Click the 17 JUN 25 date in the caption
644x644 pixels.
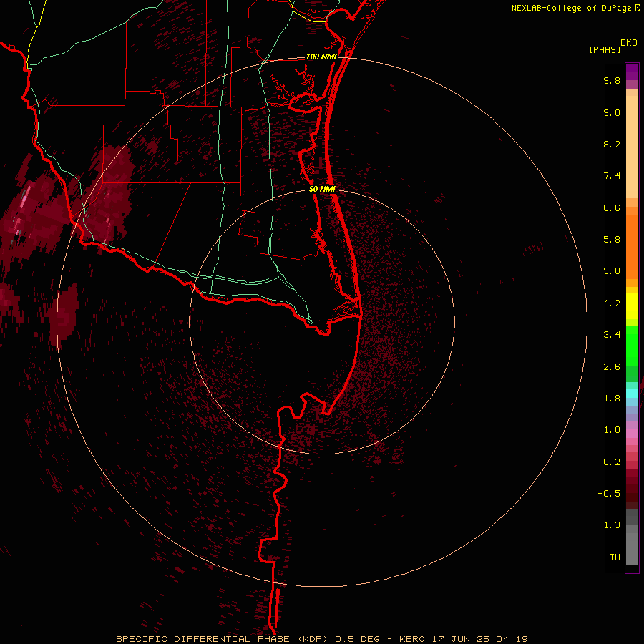coord(462,639)
